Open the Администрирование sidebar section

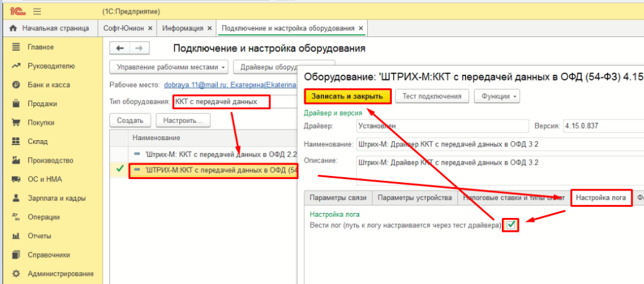point(60,274)
